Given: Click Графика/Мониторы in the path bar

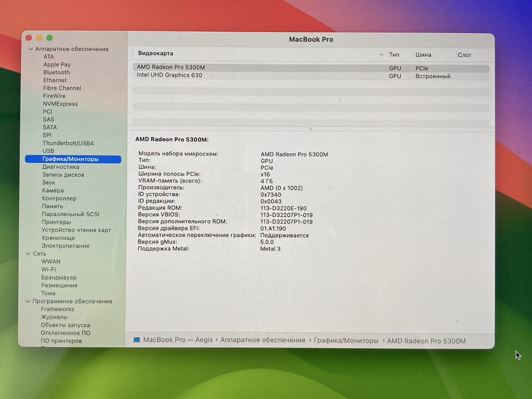Looking at the screenshot, I should pyautogui.click(x=346, y=341).
